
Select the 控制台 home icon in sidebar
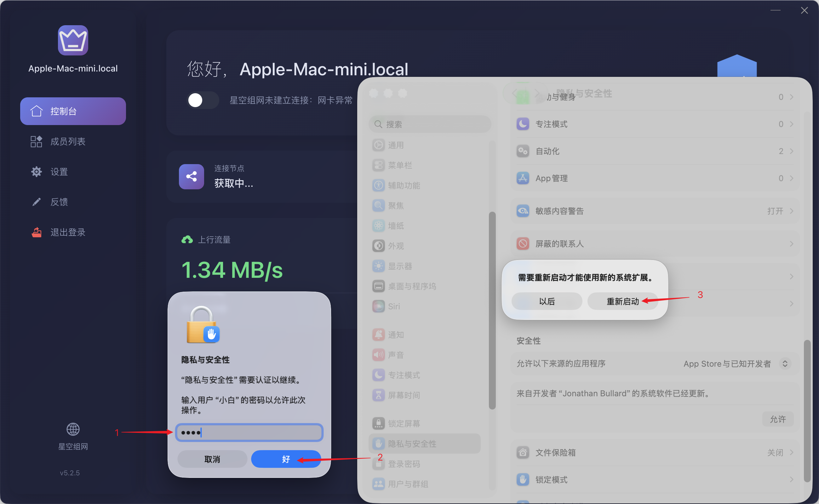point(37,111)
